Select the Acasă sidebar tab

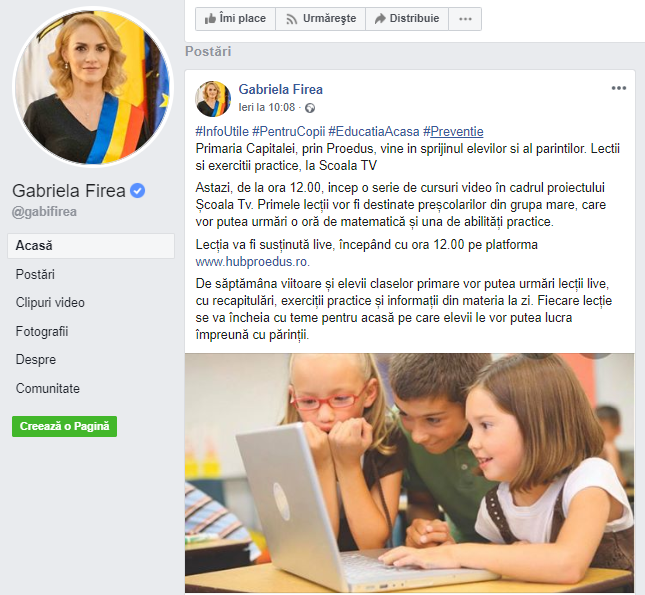point(91,246)
